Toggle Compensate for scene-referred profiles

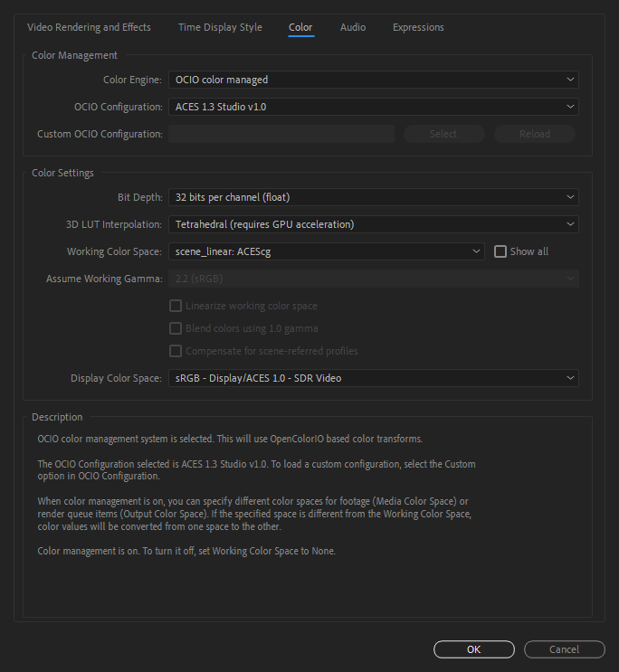[x=176, y=351]
